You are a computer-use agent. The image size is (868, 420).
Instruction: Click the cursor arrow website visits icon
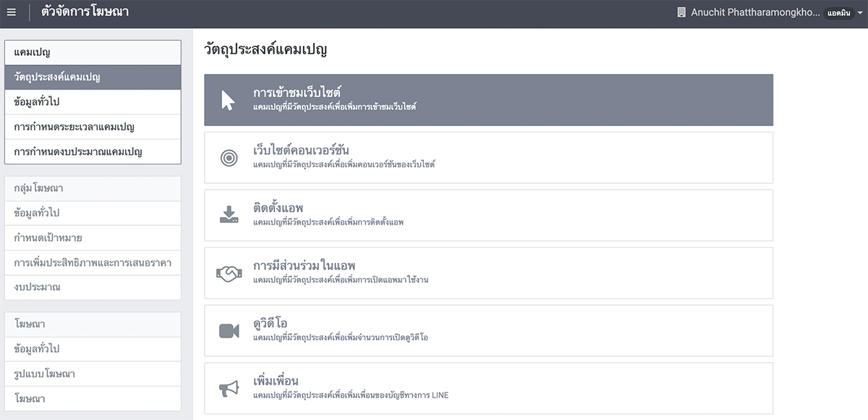pyautogui.click(x=228, y=100)
